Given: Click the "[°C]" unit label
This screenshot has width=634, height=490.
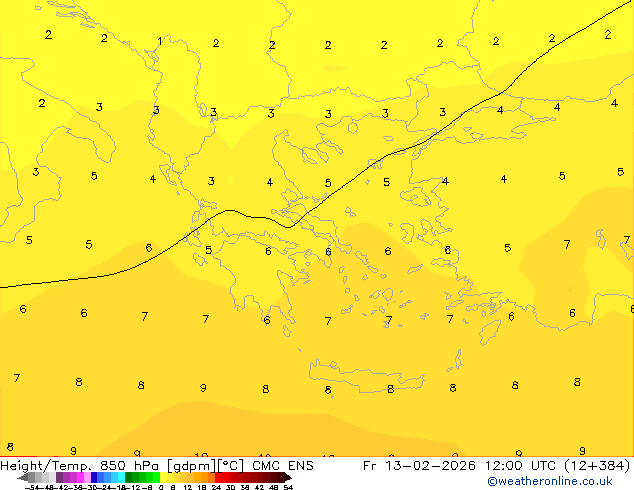Looking at the screenshot, I should pos(231,466).
